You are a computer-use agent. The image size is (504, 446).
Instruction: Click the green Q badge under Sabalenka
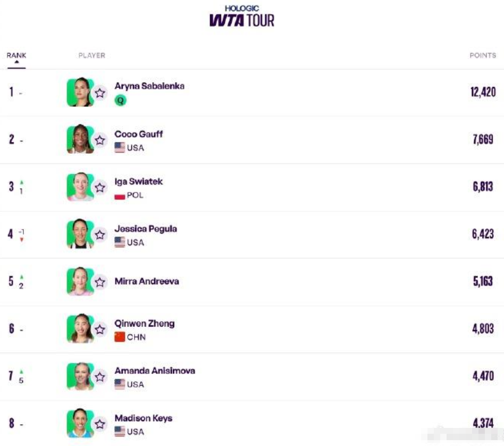pyautogui.click(x=121, y=100)
